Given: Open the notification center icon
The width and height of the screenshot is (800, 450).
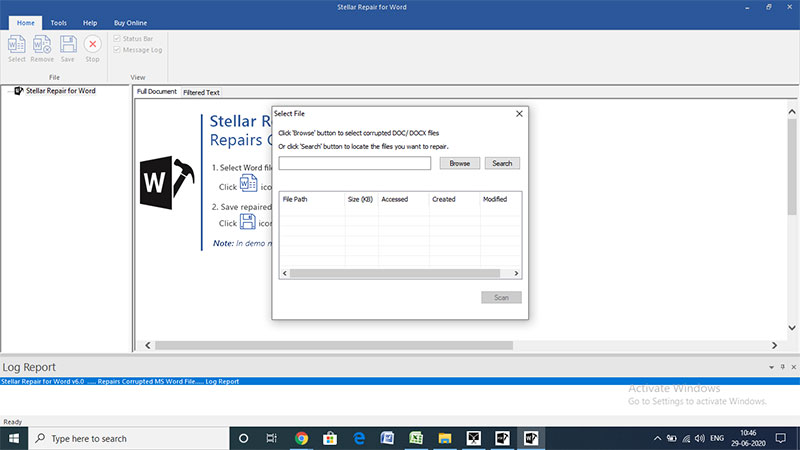Looking at the screenshot, I should point(781,438).
